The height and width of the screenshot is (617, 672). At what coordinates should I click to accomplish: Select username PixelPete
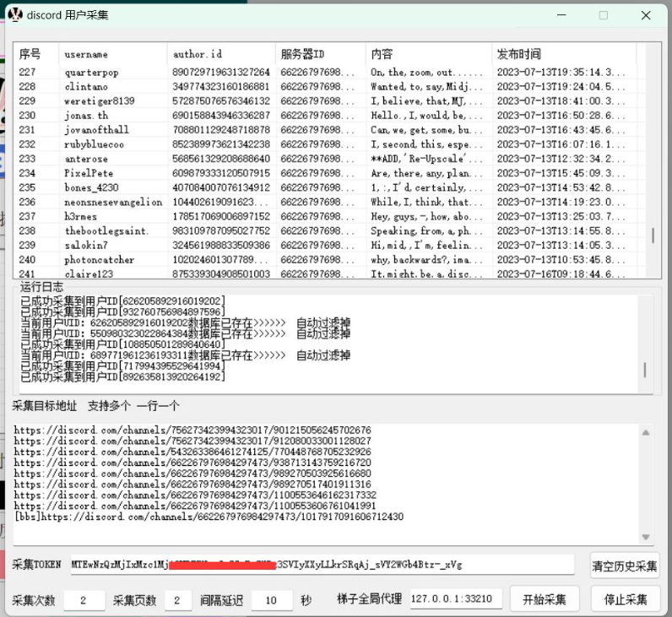89,173
